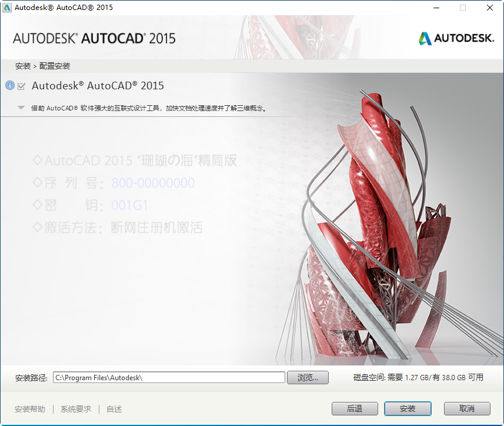Click the 安装路径 label

[x=31, y=378]
